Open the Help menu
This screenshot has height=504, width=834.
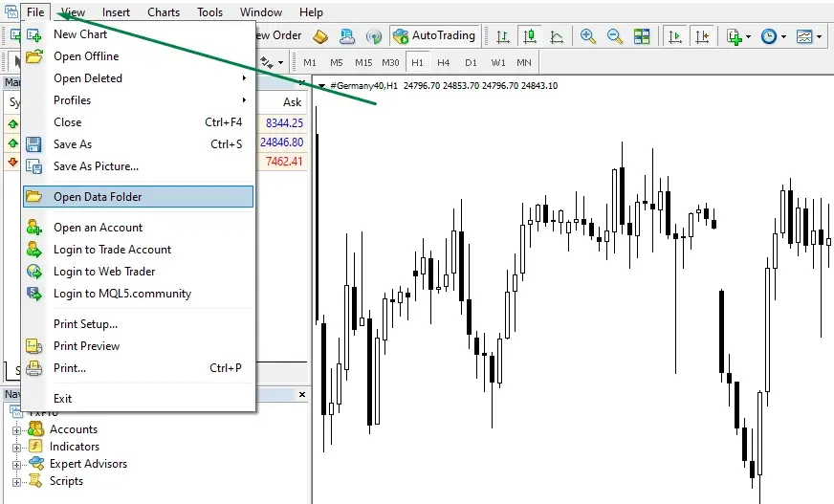click(311, 12)
